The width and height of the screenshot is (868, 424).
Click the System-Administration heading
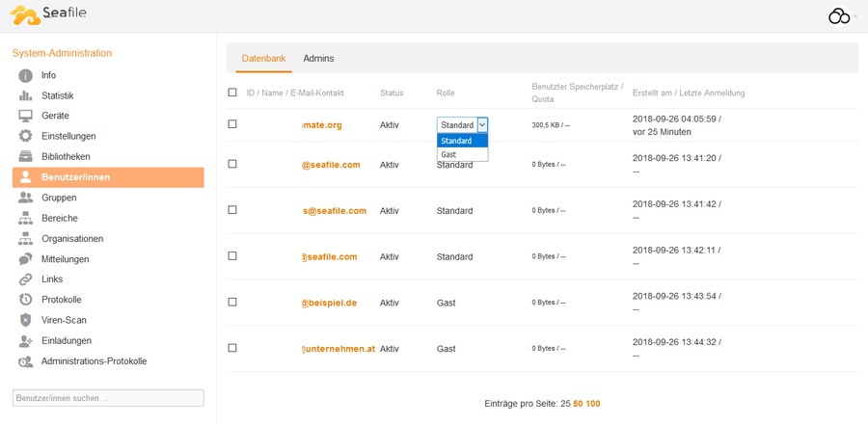[x=62, y=53]
